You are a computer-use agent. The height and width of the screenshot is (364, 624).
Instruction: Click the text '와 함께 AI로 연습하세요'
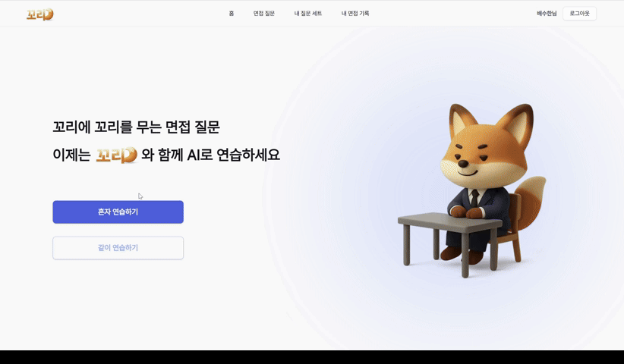[x=210, y=155]
